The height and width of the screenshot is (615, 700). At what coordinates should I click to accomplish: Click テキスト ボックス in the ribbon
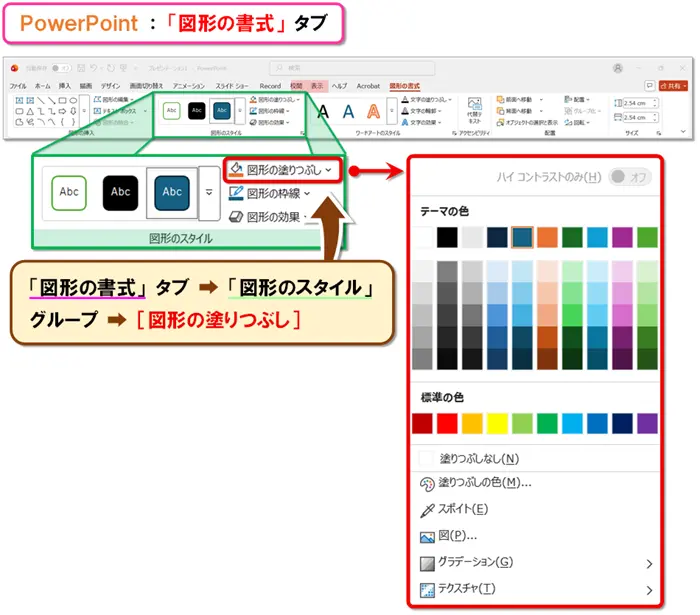(x=118, y=111)
